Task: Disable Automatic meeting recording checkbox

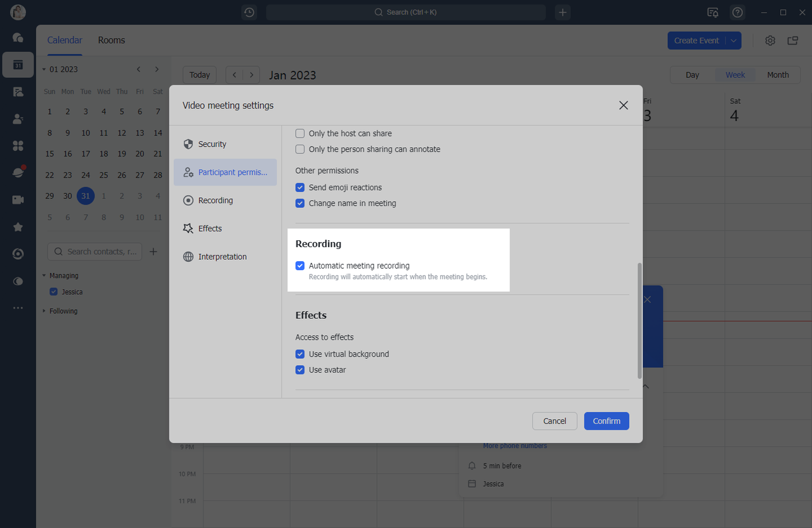Action: (300, 266)
